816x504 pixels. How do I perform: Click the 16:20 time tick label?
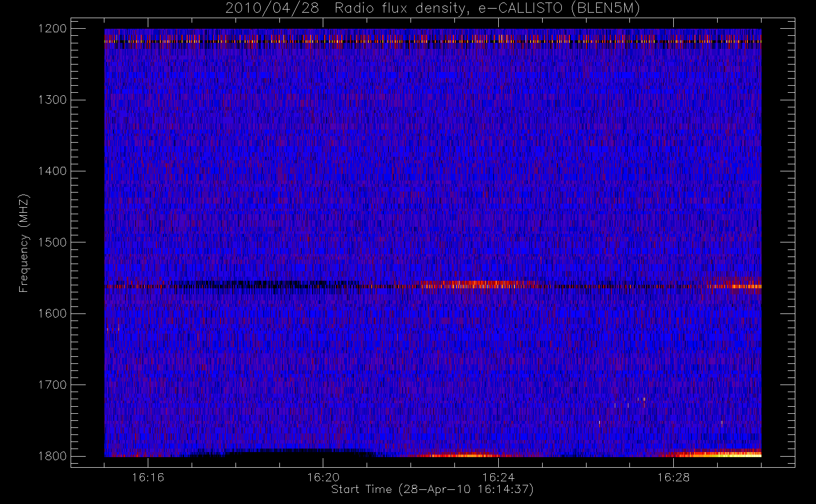pyautogui.click(x=323, y=477)
